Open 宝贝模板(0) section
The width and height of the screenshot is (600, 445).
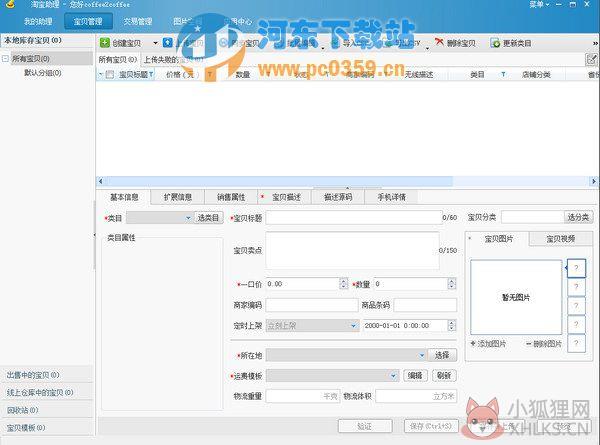coord(47,428)
